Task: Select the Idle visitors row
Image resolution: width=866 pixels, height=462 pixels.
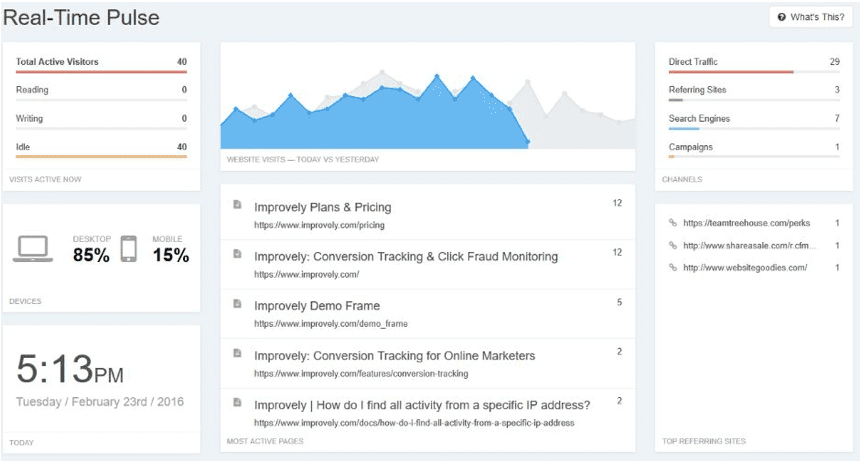Action: pyautogui.click(x=101, y=147)
